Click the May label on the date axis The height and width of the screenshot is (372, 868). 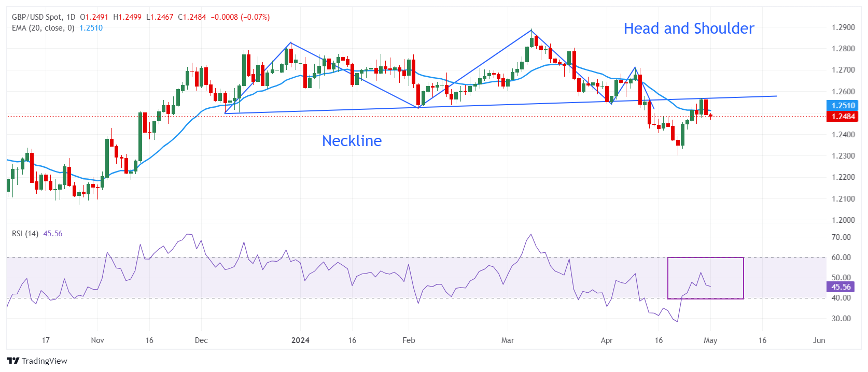pyautogui.click(x=710, y=340)
